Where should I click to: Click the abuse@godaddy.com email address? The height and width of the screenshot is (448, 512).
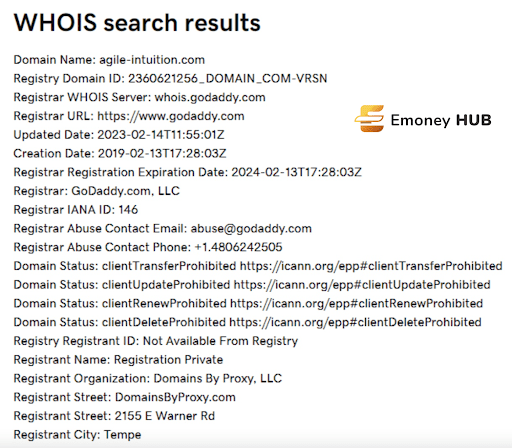[251, 229]
